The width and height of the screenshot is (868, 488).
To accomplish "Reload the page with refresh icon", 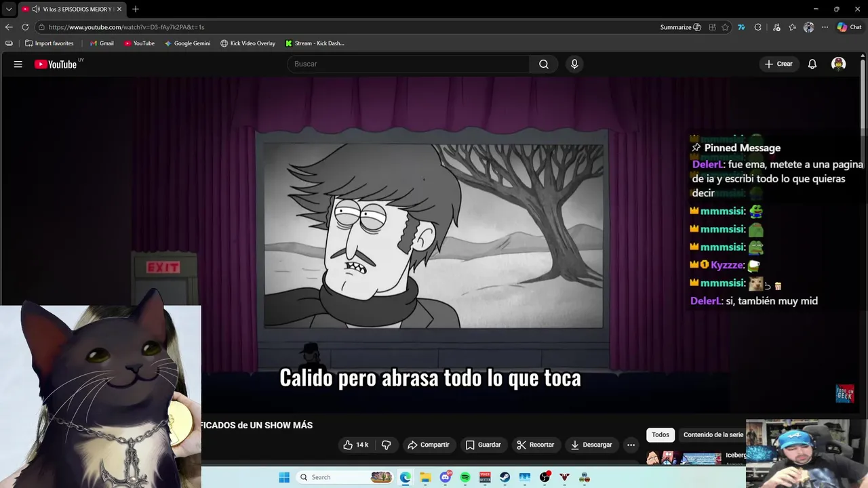I will 25,27.
